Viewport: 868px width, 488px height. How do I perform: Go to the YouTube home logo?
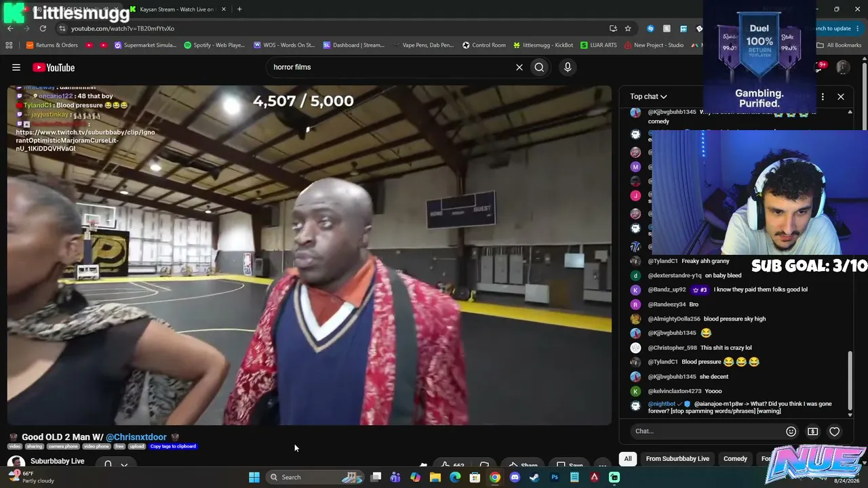pos(54,67)
